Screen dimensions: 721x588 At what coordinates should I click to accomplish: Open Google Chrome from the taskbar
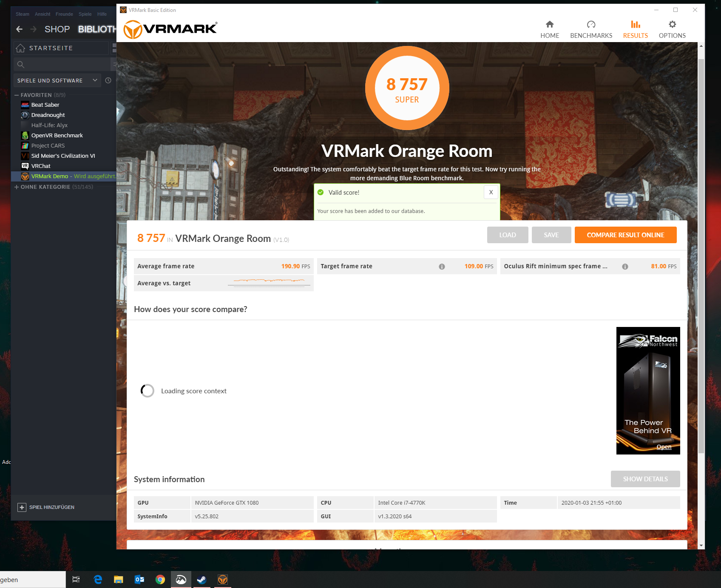pos(160,579)
